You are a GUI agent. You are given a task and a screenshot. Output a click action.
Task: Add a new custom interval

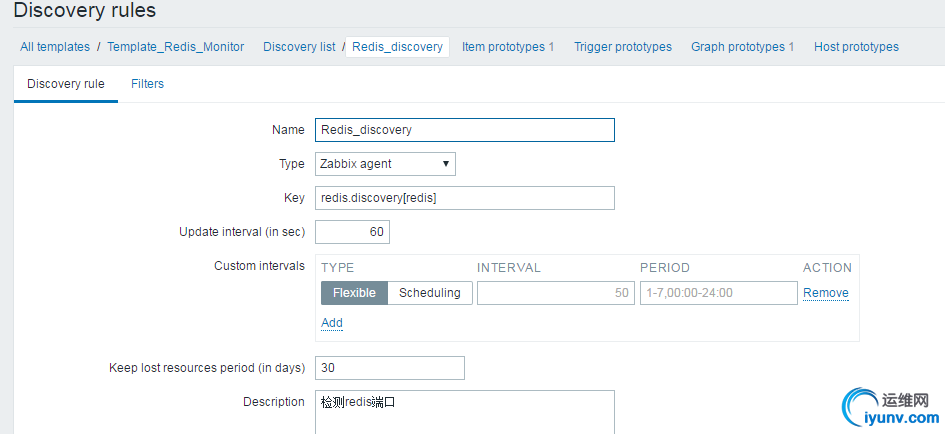pyautogui.click(x=332, y=323)
